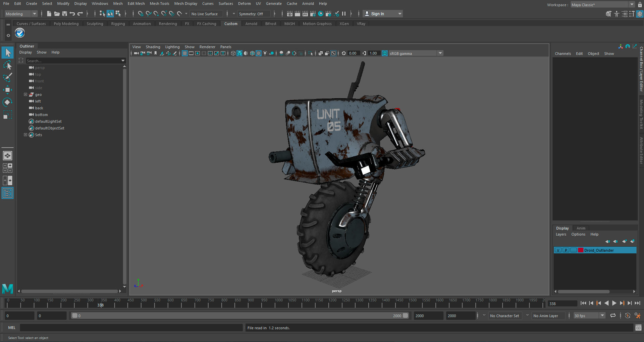This screenshot has height=342, width=644.
Task: Switch to four-view panel layout
Action: [x=7, y=168]
